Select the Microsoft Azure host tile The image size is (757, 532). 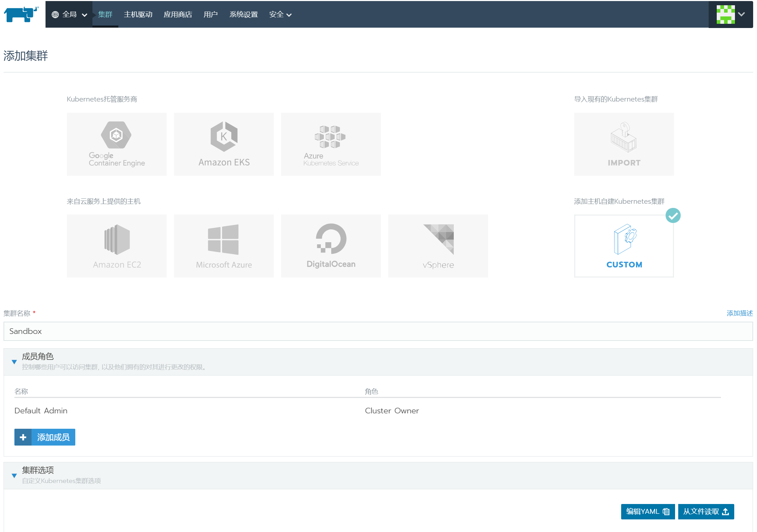tap(224, 246)
